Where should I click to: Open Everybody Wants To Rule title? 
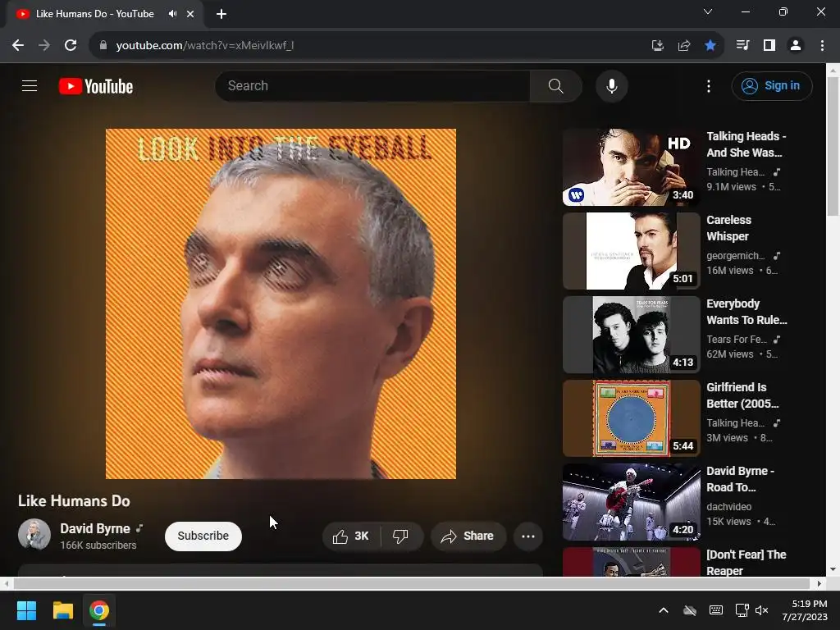pyautogui.click(x=746, y=312)
